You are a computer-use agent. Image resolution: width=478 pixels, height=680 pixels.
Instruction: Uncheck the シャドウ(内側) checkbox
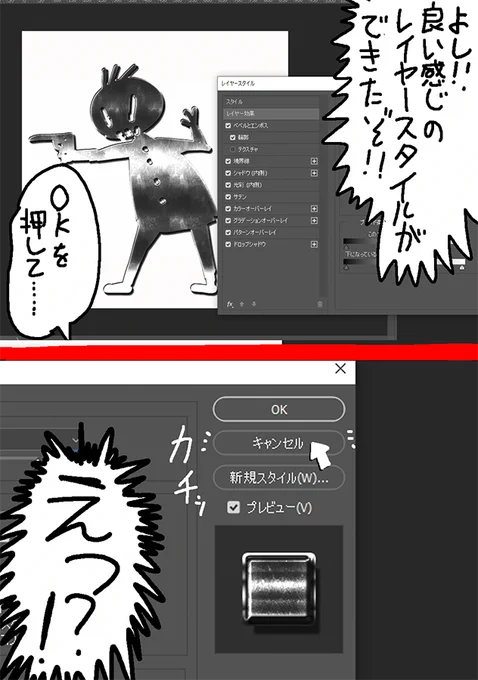pyautogui.click(x=228, y=173)
